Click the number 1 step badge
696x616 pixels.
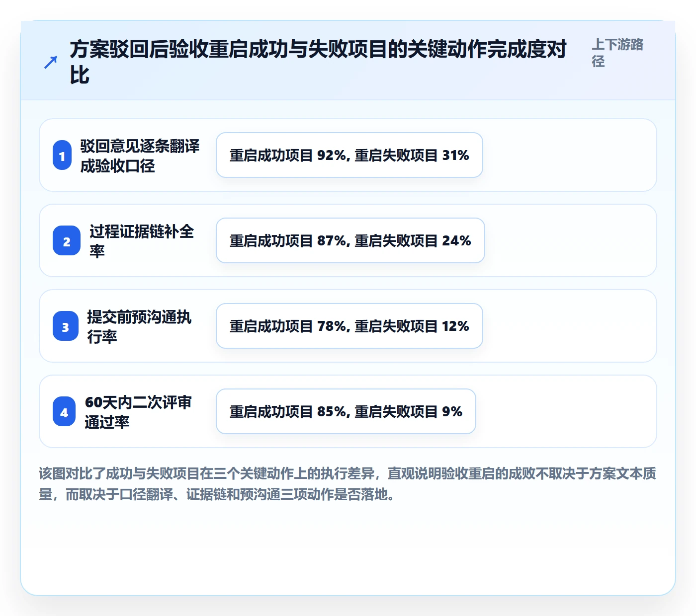(62, 155)
